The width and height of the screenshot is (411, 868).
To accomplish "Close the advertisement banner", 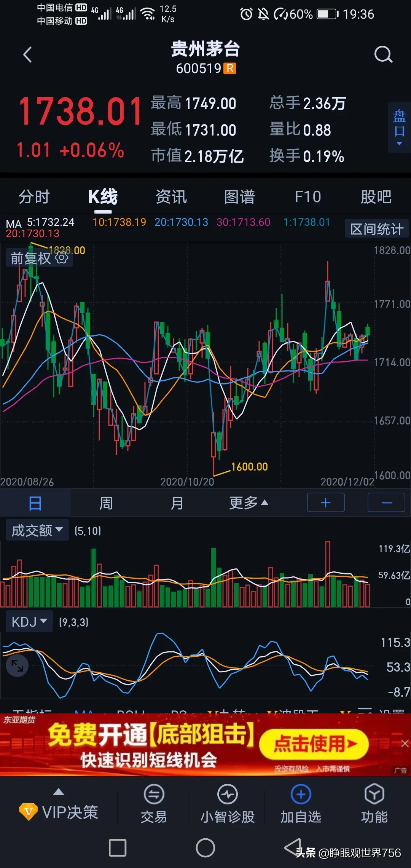I will [x=405, y=744].
